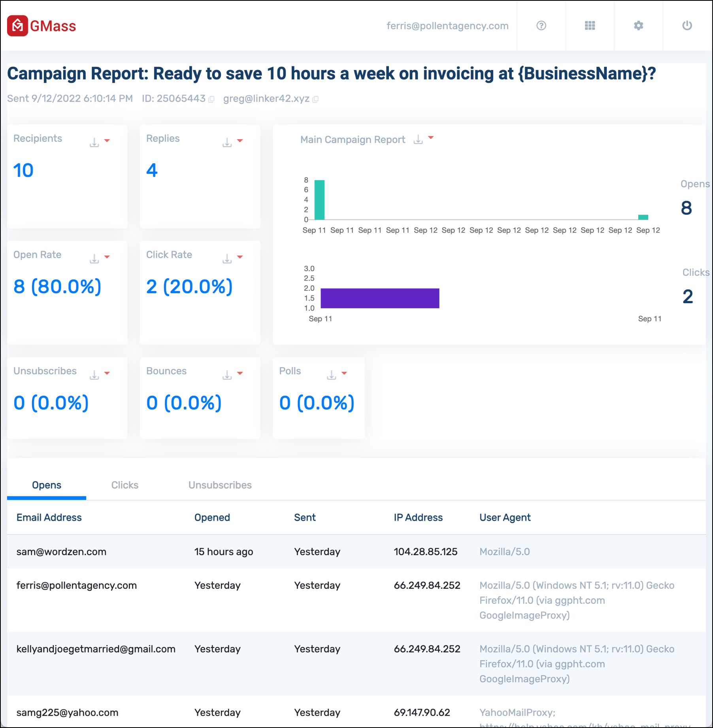
Task: Switch to the Unsubscribes tab
Action: (220, 485)
